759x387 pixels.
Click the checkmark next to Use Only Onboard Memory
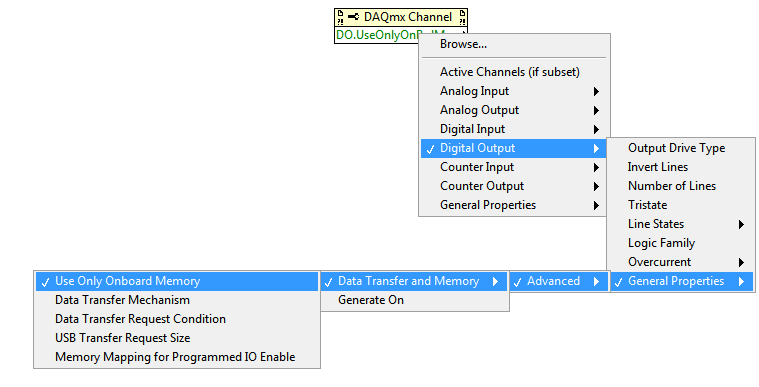pyautogui.click(x=46, y=282)
